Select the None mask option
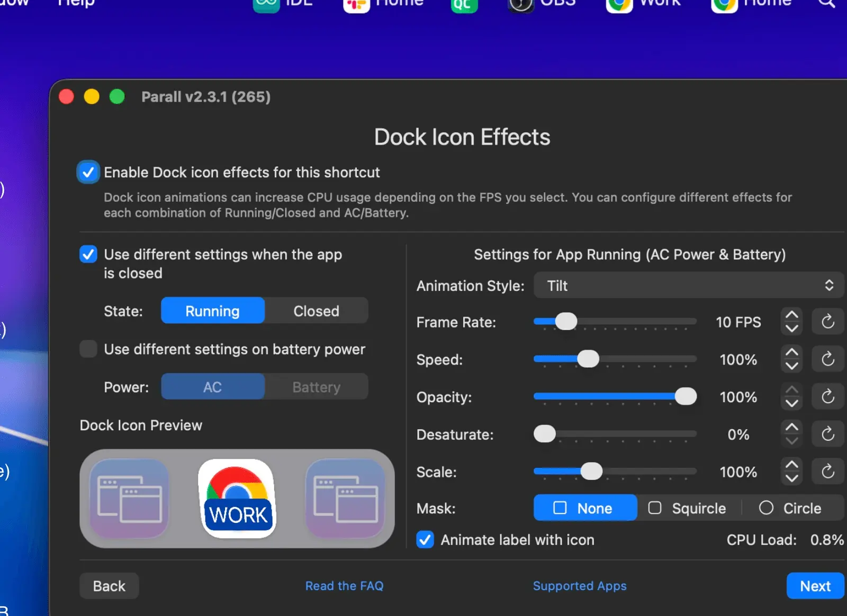847x616 pixels. pyautogui.click(x=585, y=508)
